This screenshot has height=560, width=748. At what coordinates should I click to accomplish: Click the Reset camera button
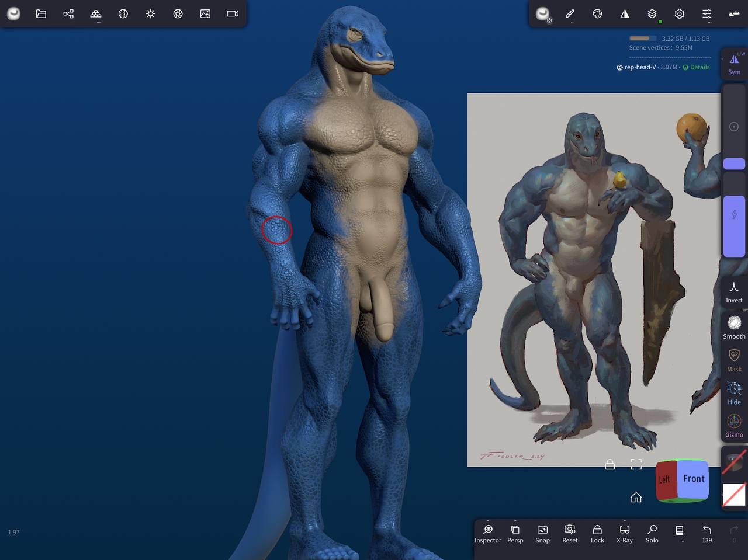click(x=570, y=533)
